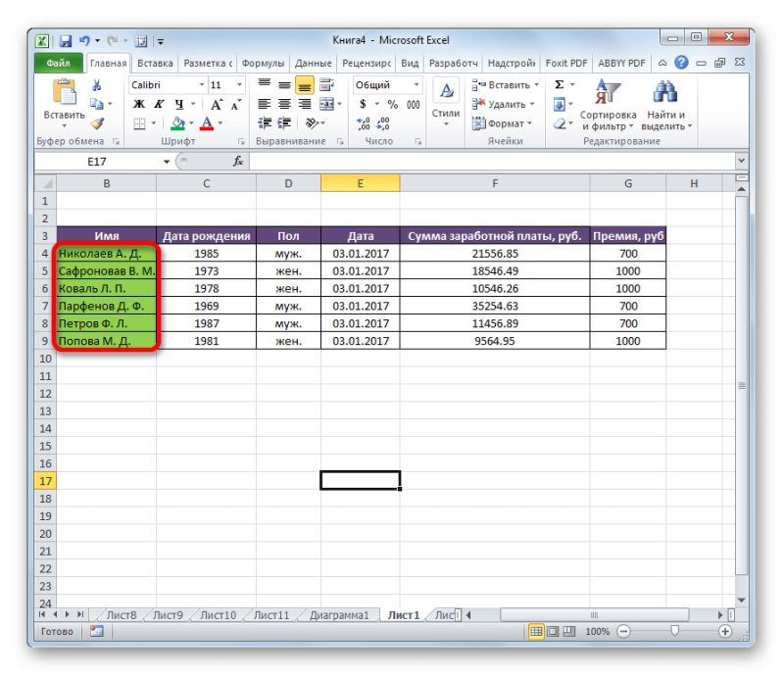Click the Decrease Decimal icon
784x676 pixels.
tap(383, 123)
